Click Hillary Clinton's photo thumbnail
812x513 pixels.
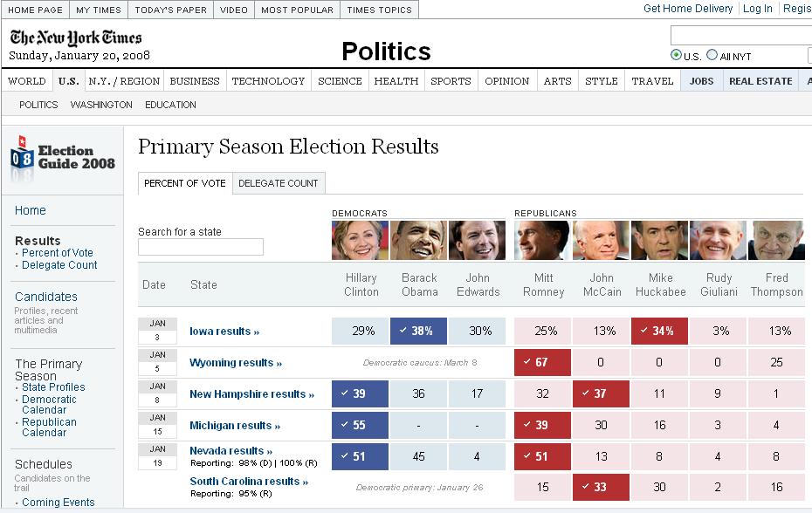pos(360,241)
